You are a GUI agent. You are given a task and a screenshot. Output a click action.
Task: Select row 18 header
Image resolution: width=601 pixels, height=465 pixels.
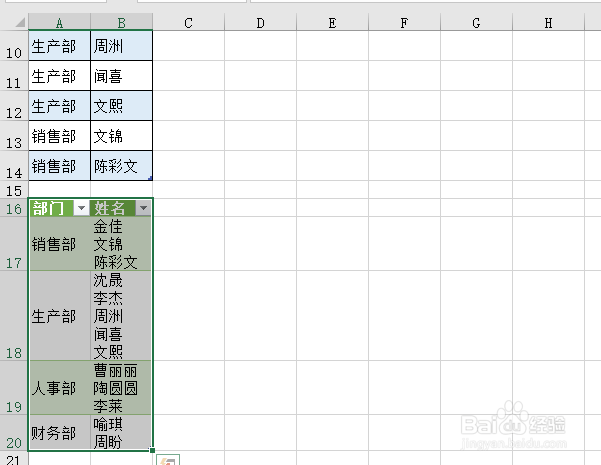(x=14, y=316)
